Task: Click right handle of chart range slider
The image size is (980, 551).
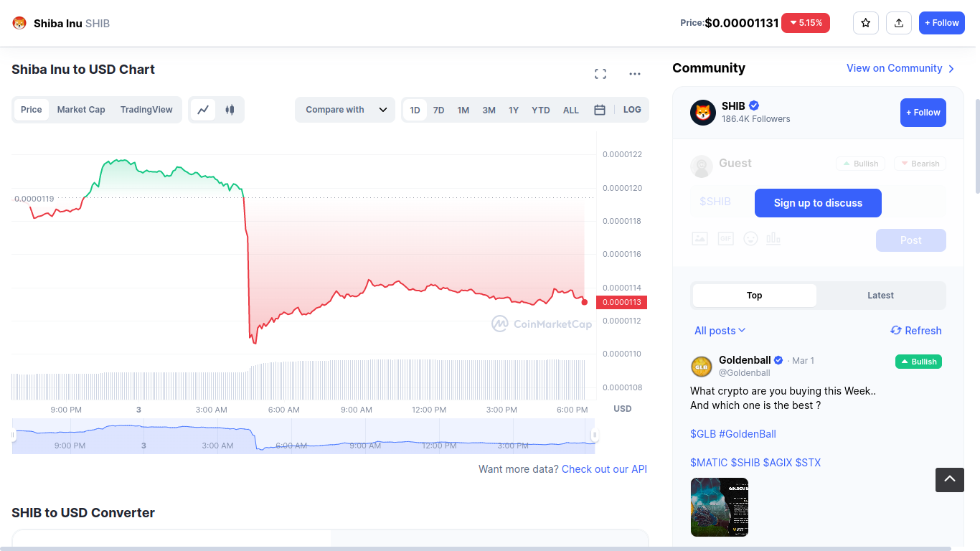Action: 594,435
